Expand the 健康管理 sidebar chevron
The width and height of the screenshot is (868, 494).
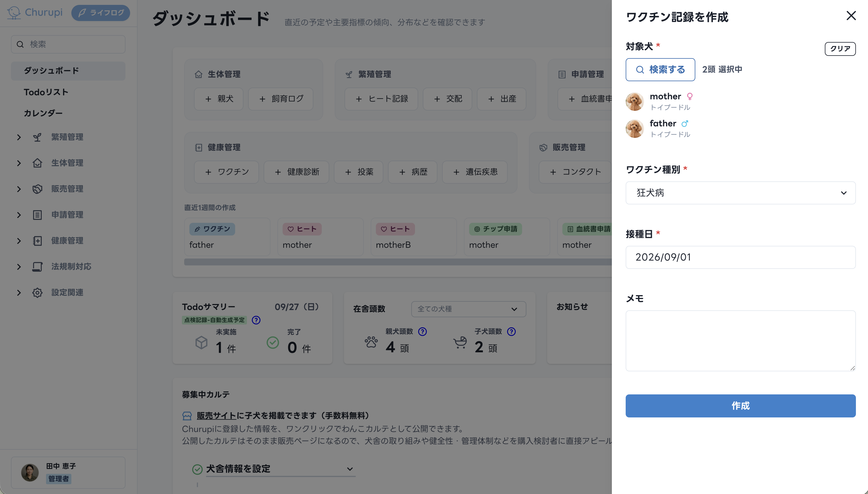(19, 241)
